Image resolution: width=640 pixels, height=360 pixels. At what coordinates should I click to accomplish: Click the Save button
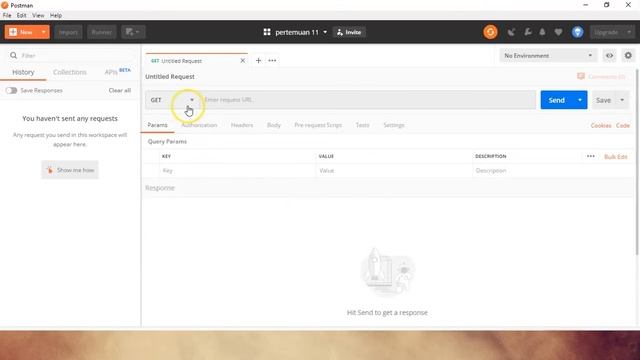[x=603, y=100]
